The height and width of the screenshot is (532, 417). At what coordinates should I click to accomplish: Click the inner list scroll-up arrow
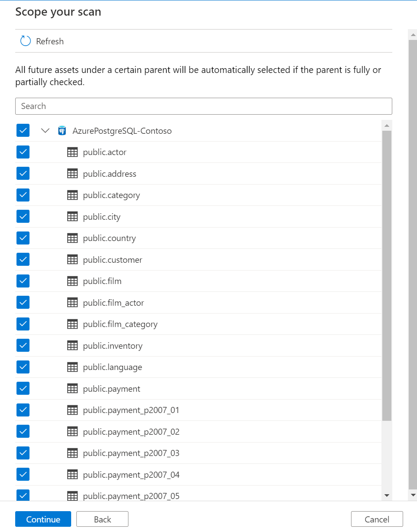click(387, 126)
